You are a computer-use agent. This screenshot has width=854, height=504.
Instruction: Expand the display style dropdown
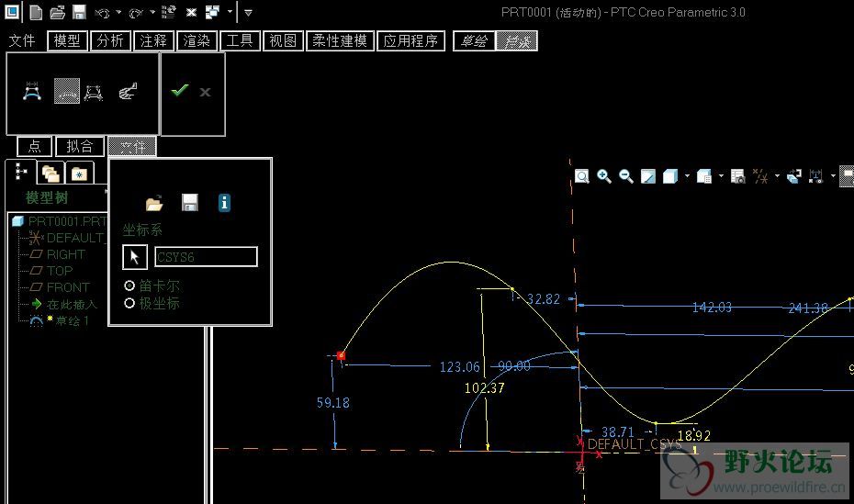687,175
